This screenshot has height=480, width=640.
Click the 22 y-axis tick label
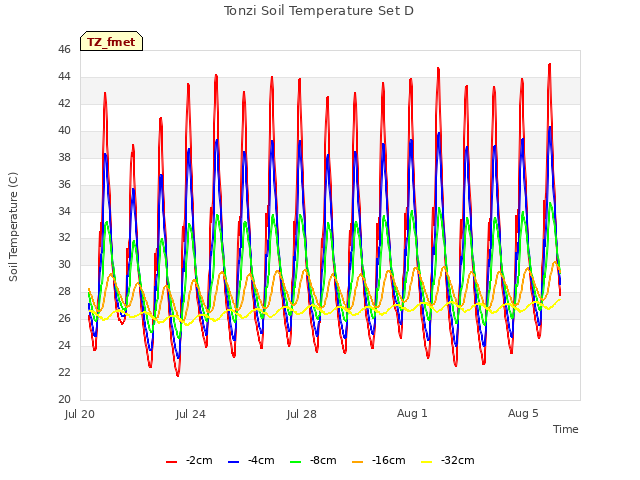[x=64, y=372]
